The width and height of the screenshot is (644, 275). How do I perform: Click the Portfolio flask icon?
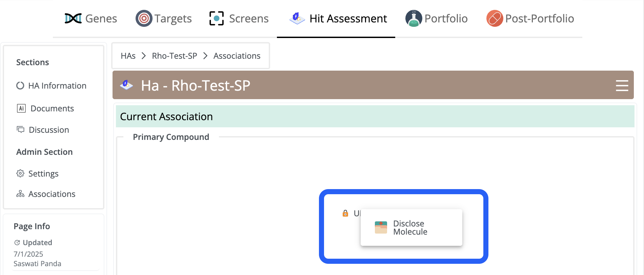pyautogui.click(x=414, y=18)
